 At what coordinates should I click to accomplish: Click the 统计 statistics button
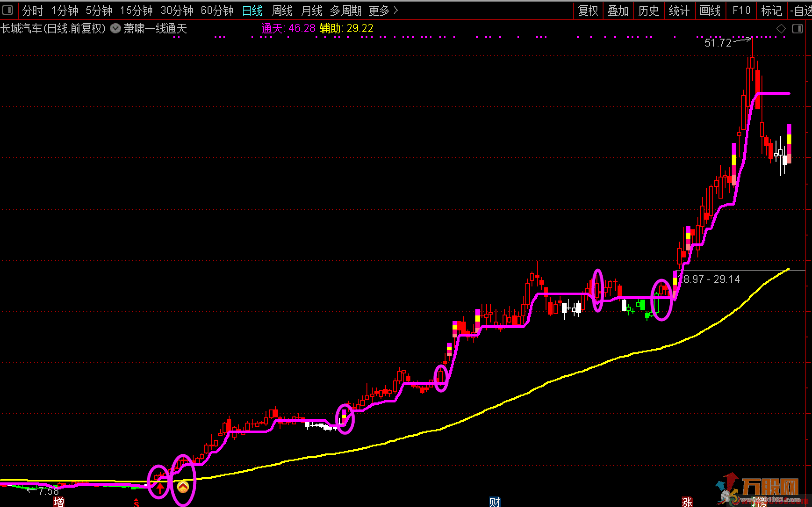coord(679,11)
